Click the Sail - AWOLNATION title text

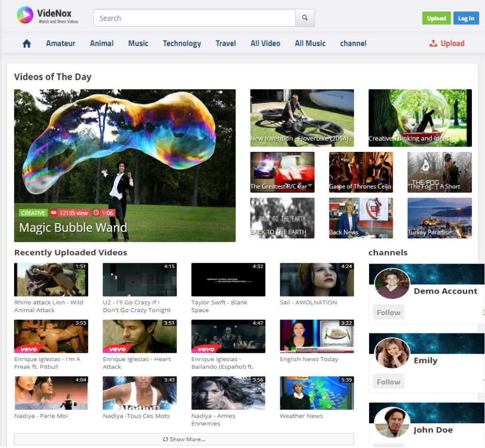coord(308,302)
